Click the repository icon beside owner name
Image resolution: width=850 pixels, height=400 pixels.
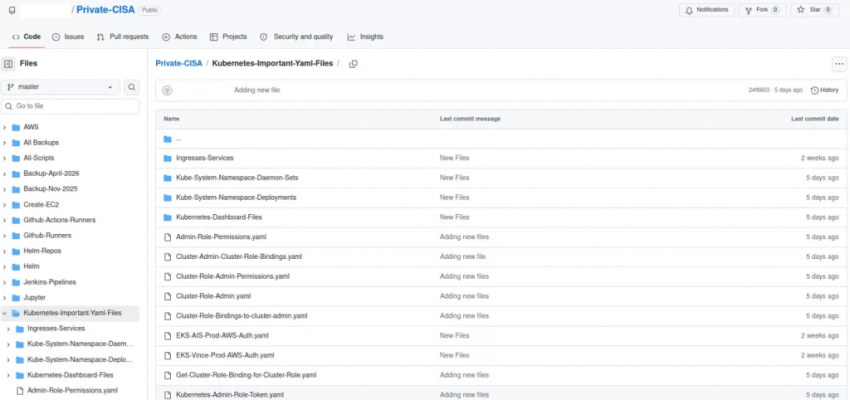coord(12,10)
